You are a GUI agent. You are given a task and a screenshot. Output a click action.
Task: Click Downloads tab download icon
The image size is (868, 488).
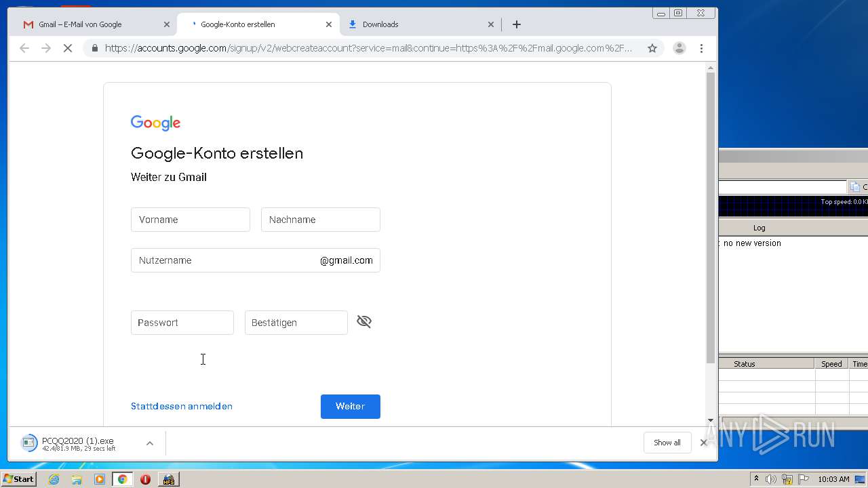pos(352,24)
